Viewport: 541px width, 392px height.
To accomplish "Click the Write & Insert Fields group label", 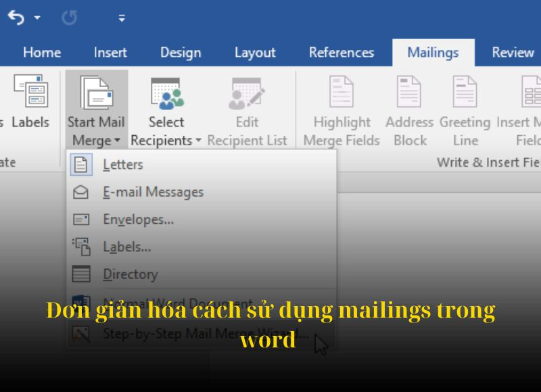I will pos(488,162).
